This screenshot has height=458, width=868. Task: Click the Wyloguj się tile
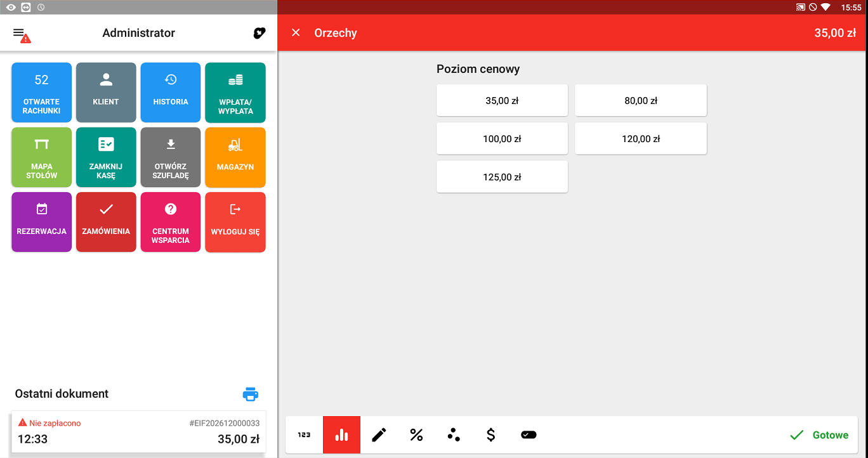click(235, 222)
